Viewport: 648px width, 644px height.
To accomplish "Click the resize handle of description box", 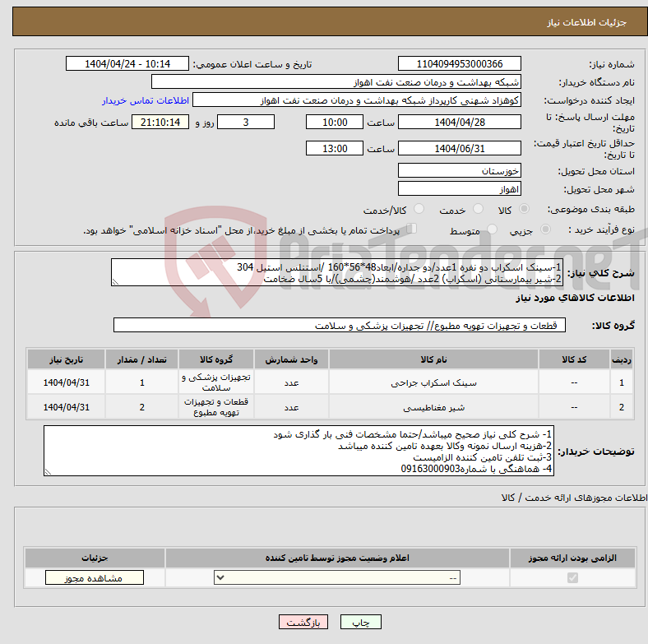I will point(115,282).
